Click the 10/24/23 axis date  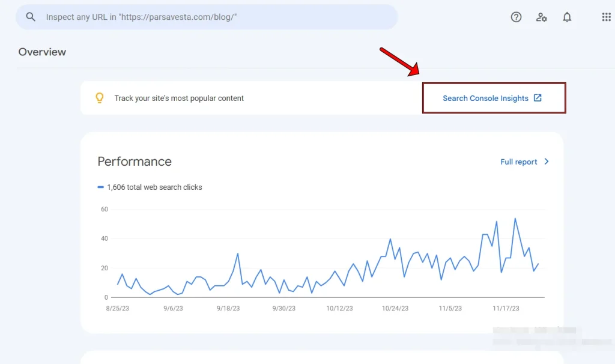click(395, 308)
